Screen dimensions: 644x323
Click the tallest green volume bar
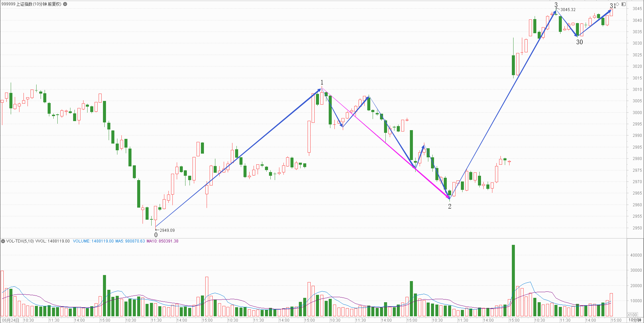tap(513, 281)
